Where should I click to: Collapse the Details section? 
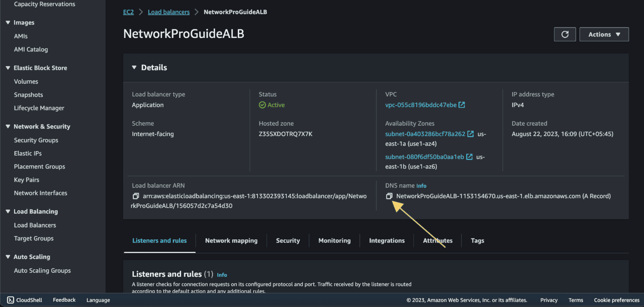[134, 68]
